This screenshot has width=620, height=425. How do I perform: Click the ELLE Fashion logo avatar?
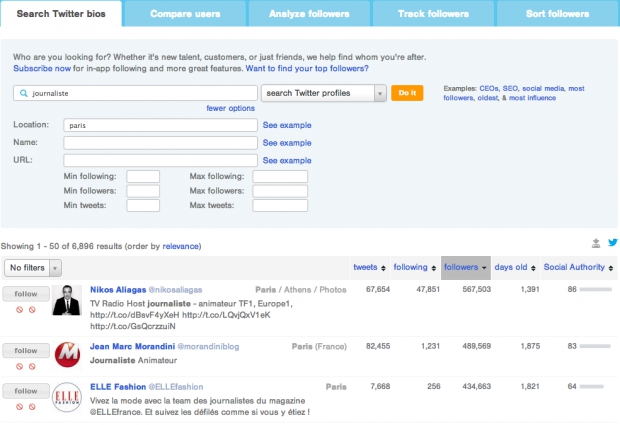[x=67, y=396]
